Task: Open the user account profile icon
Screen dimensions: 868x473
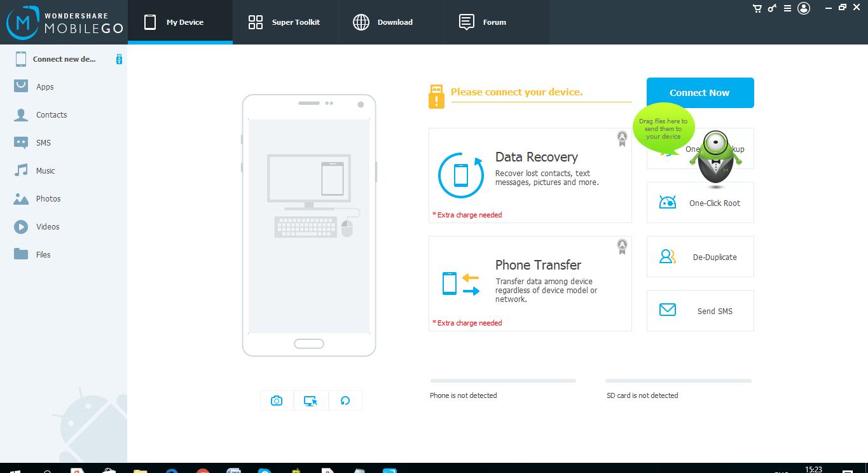Action: (804, 8)
